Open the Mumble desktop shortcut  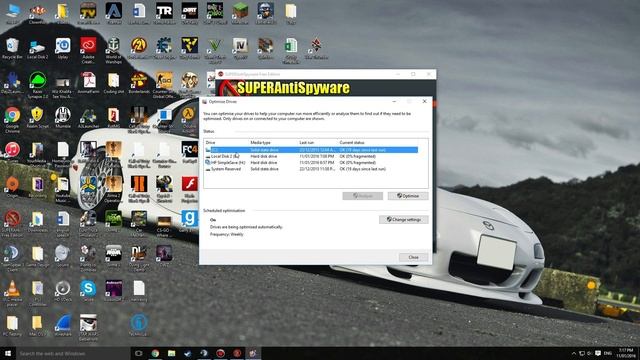62,118
